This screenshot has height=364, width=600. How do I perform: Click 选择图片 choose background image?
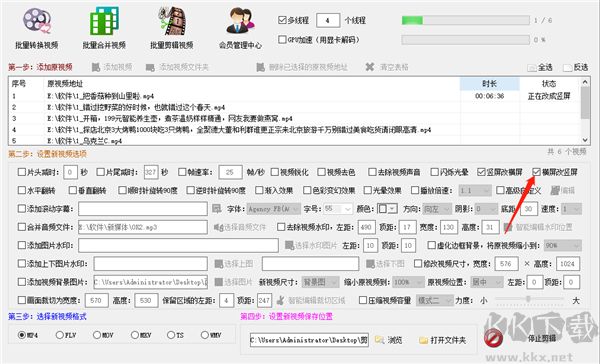[x=234, y=282]
